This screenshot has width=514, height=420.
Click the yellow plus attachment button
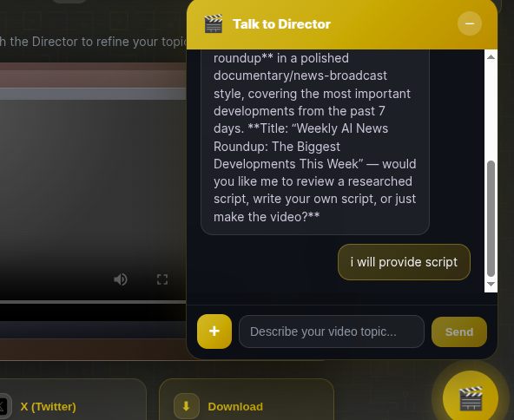point(214,331)
